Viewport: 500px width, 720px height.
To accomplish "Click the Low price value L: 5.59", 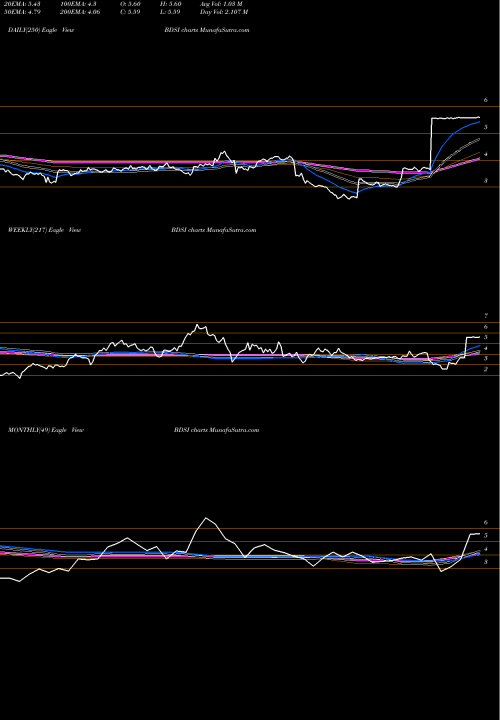I will tap(172, 12).
